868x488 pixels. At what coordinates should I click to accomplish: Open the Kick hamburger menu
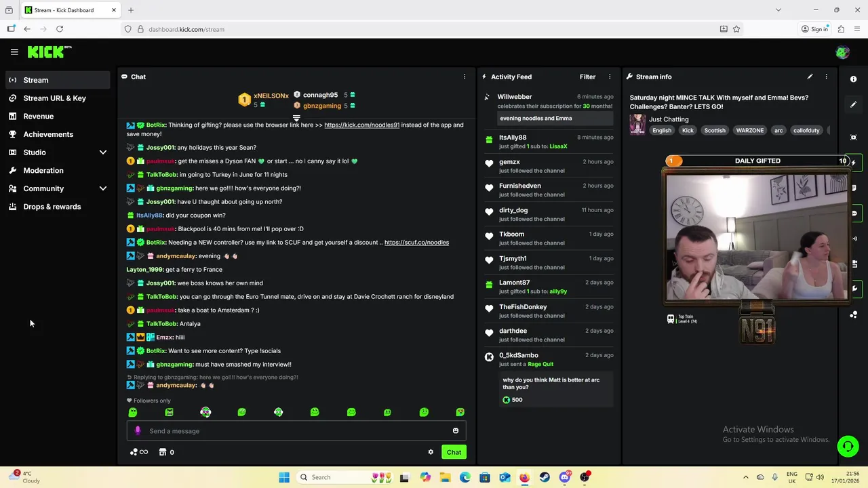[14, 52]
